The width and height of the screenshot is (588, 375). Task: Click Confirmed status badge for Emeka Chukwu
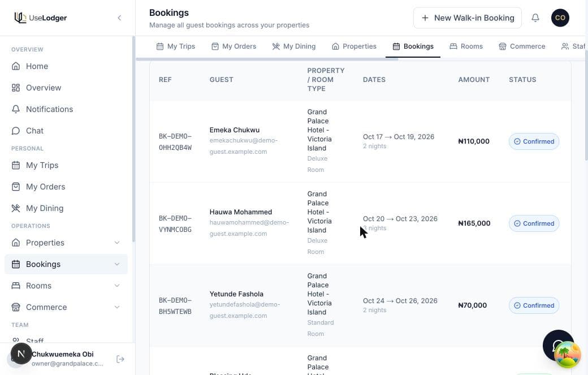click(534, 141)
